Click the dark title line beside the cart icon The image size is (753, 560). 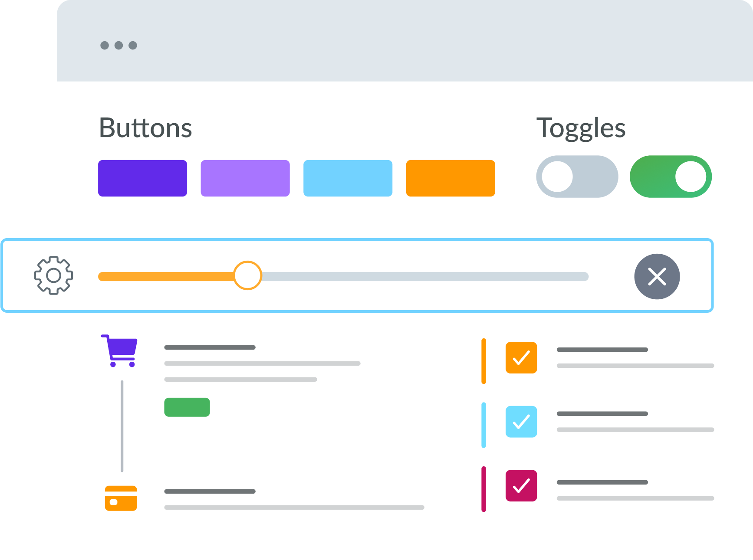click(210, 347)
